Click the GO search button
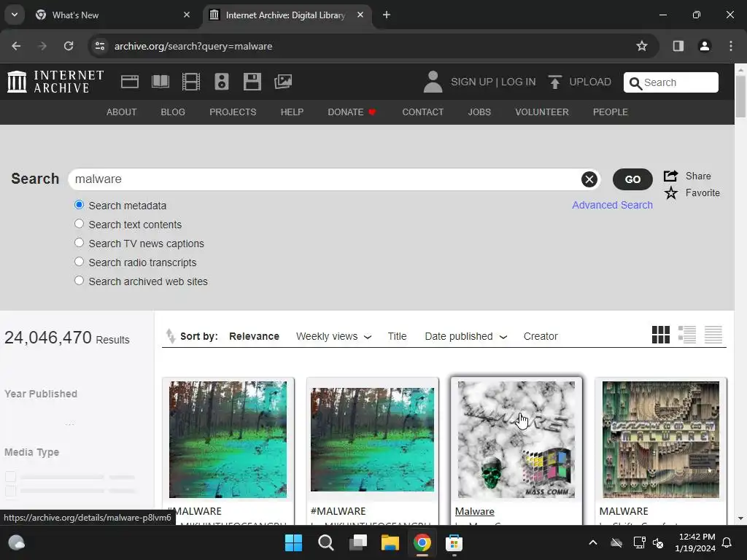Screen dimensions: 747x560 point(632,179)
